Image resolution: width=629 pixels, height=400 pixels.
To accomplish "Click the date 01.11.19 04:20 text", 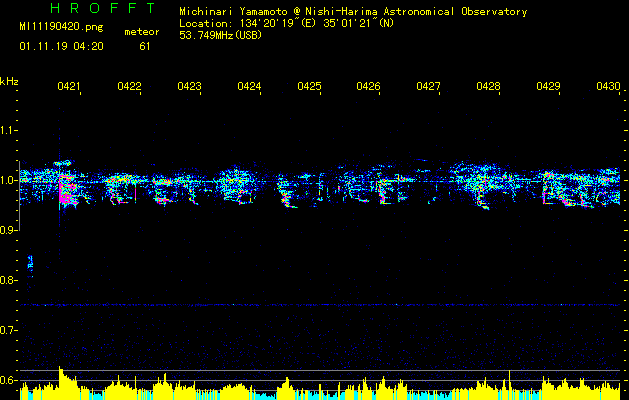I will click(x=60, y=46).
